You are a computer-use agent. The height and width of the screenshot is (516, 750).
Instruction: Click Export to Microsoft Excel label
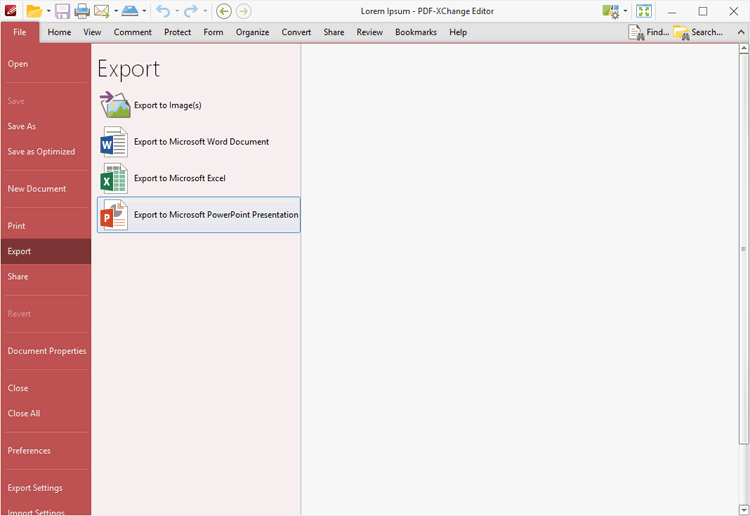179,178
